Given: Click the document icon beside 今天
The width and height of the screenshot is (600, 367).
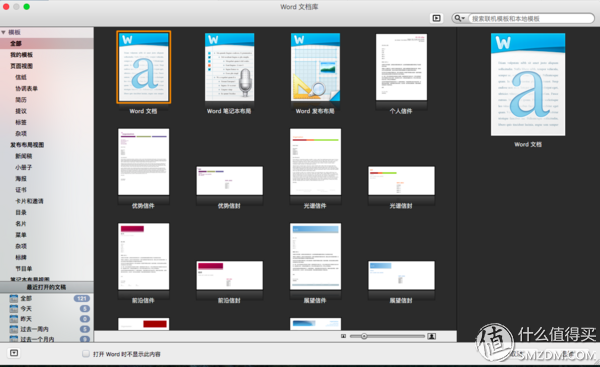Looking at the screenshot, I should [x=14, y=309].
